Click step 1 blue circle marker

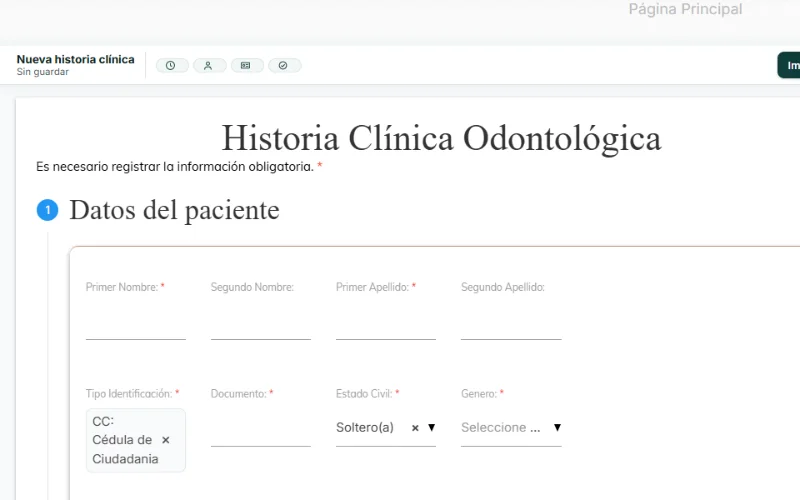pos(47,210)
